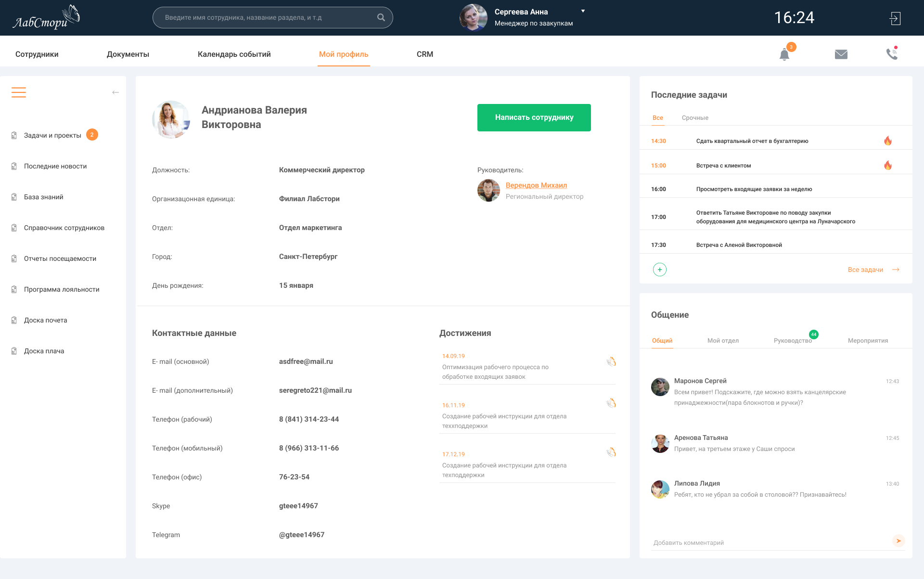Open the mail envelope icon
924x579 pixels.
841,54
